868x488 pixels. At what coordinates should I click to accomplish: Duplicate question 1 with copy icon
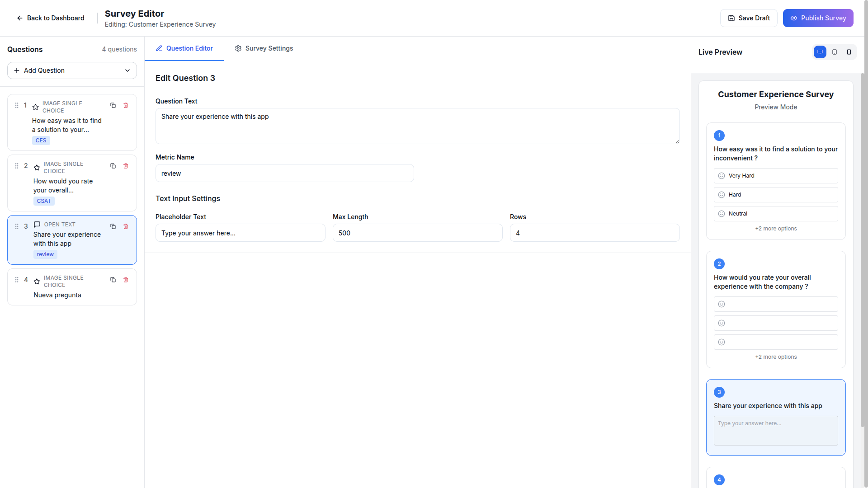click(113, 105)
